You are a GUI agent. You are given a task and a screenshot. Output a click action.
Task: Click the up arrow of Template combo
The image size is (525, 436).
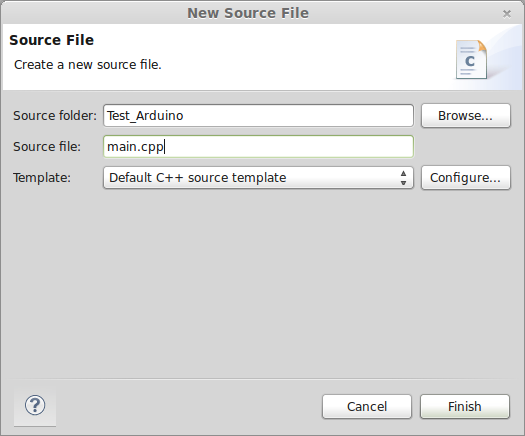(x=403, y=173)
